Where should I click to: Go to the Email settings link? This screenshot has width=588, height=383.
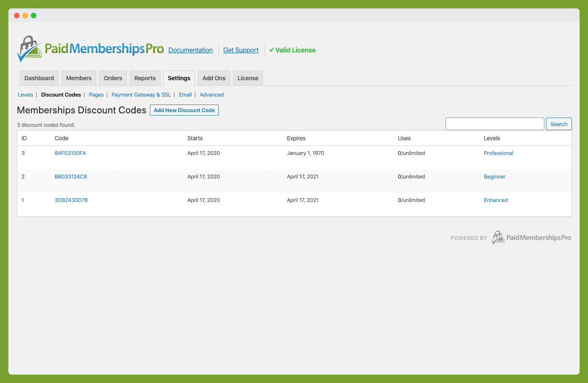click(185, 95)
